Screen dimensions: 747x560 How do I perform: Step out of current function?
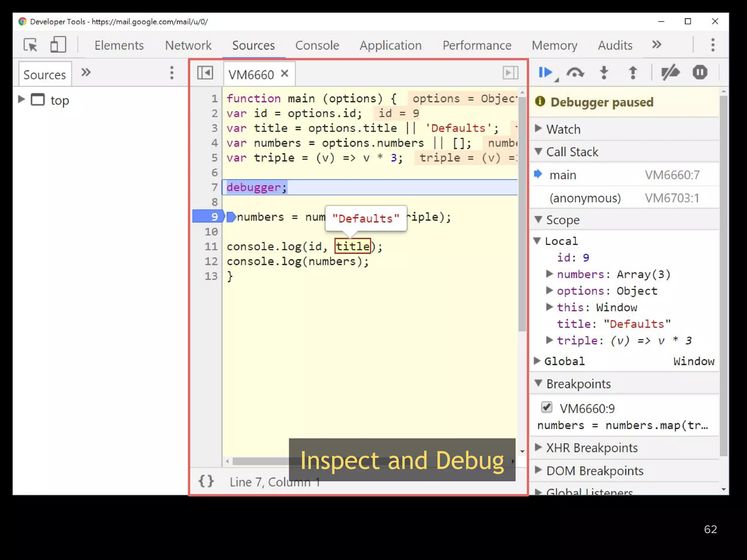pos(633,73)
